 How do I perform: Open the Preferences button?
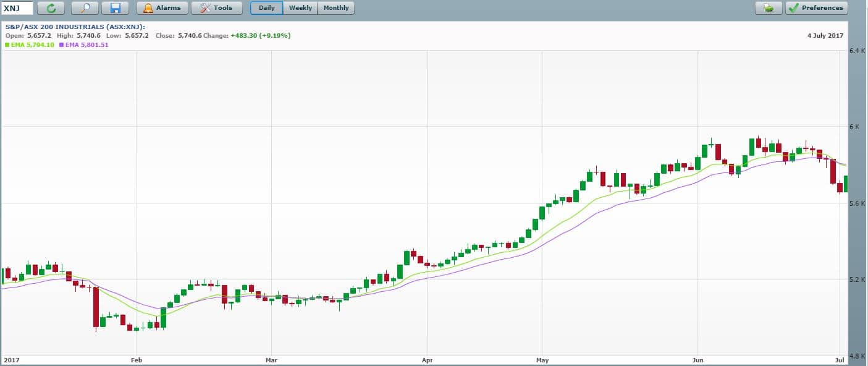click(x=817, y=8)
